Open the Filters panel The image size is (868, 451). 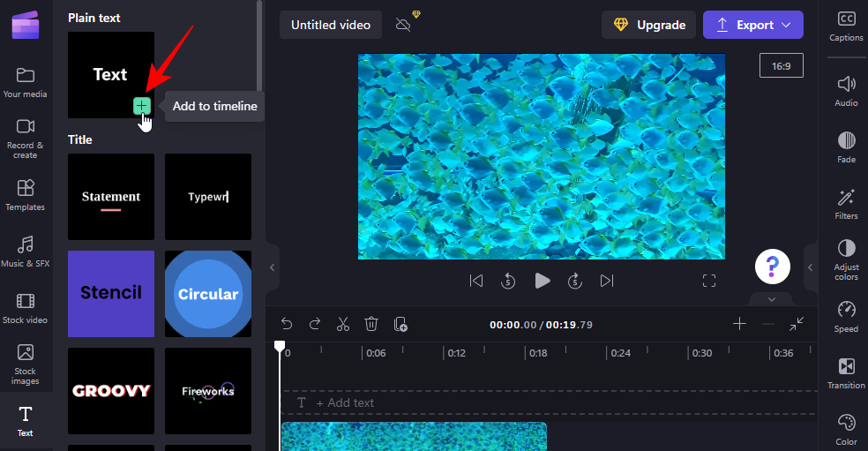click(846, 203)
